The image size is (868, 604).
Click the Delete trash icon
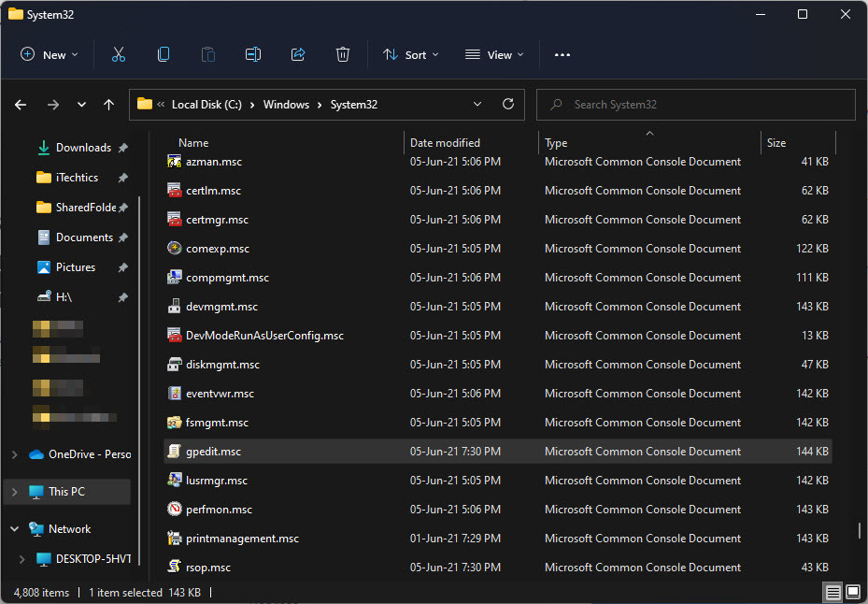coord(343,54)
